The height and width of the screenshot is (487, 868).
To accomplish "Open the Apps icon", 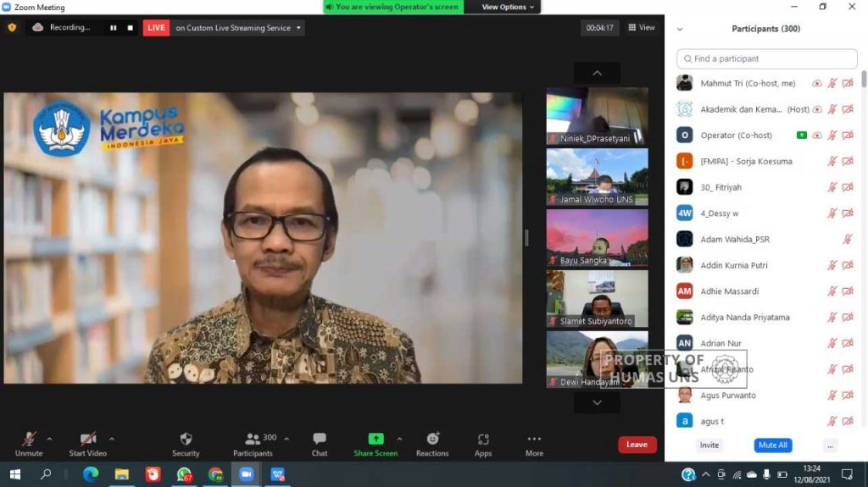I will [483, 439].
